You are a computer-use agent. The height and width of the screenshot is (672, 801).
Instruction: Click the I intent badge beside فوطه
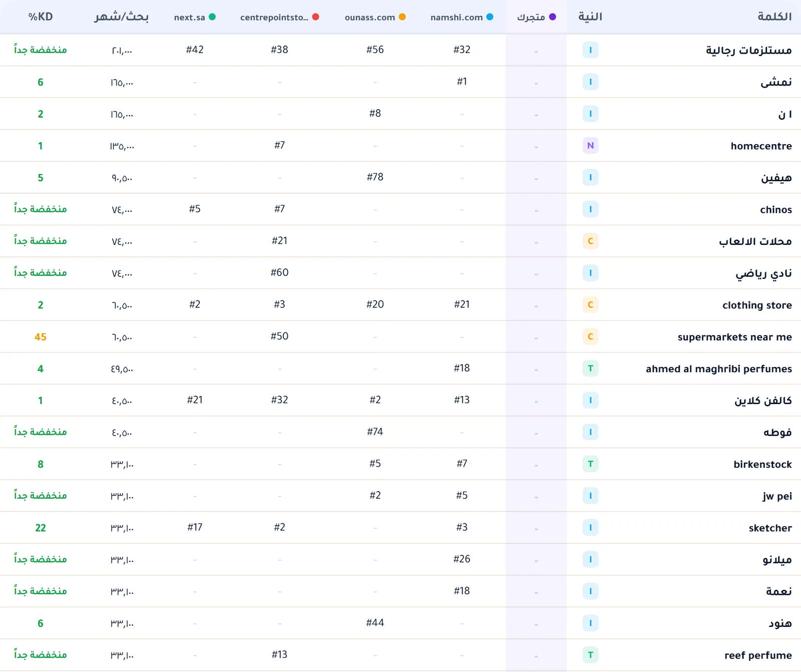590,432
